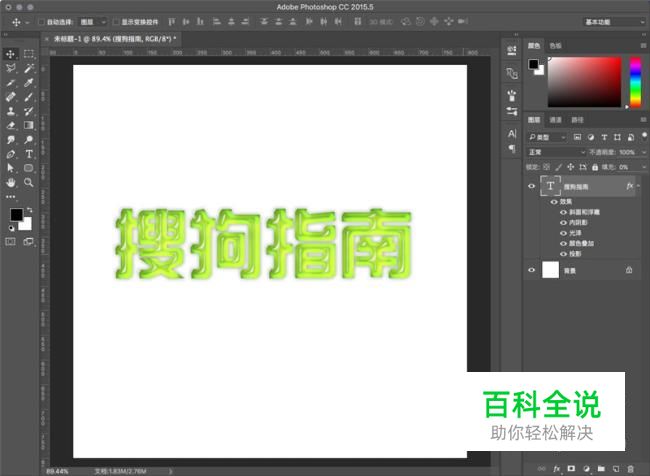Select the Clone Stamp tool
The height and width of the screenshot is (476, 650).
pyautogui.click(x=10, y=111)
